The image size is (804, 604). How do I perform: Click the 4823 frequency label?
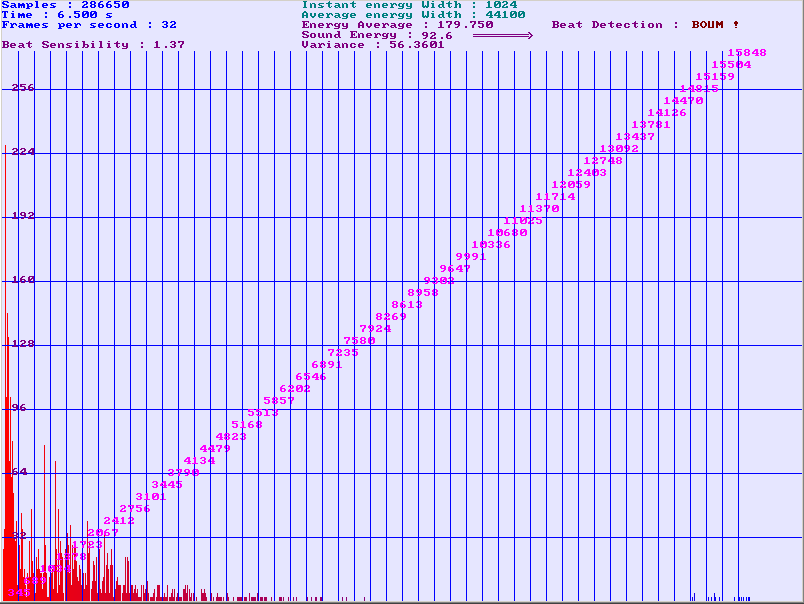click(x=231, y=437)
